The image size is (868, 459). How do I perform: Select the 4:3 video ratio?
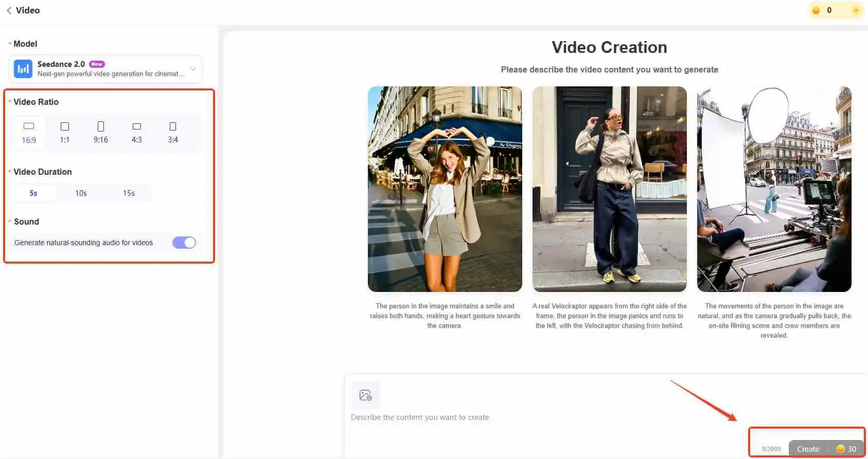coord(137,133)
